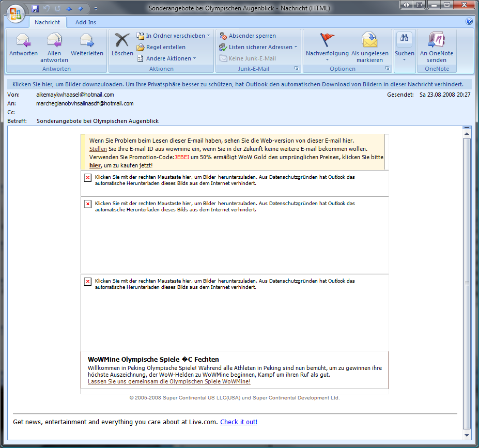
Task: Go to the next item with the down arrow
Action: 81,9
